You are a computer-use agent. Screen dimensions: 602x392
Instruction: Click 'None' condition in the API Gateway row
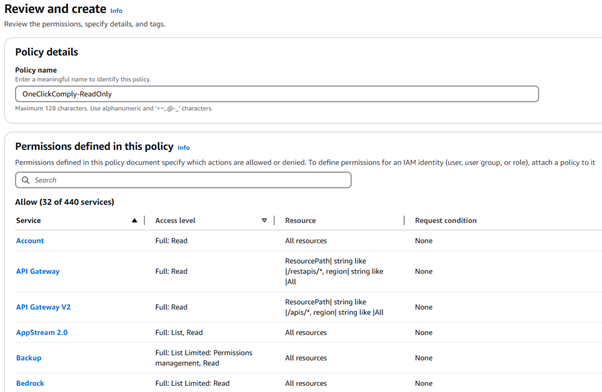point(423,271)
